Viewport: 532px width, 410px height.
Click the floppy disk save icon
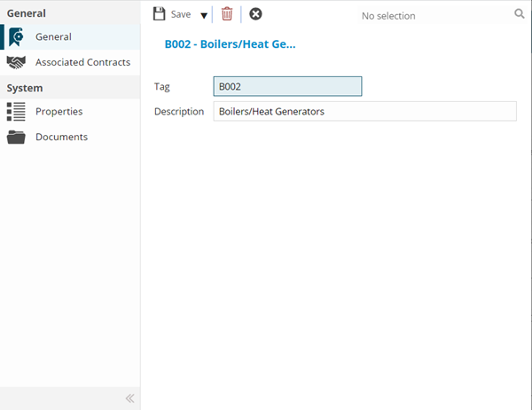(x=160, y=14)
